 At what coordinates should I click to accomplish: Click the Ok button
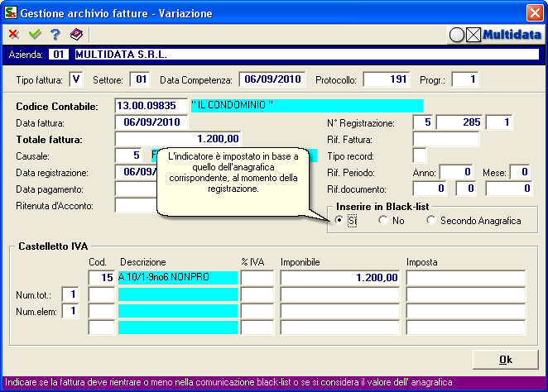click(x=505, y=360)
